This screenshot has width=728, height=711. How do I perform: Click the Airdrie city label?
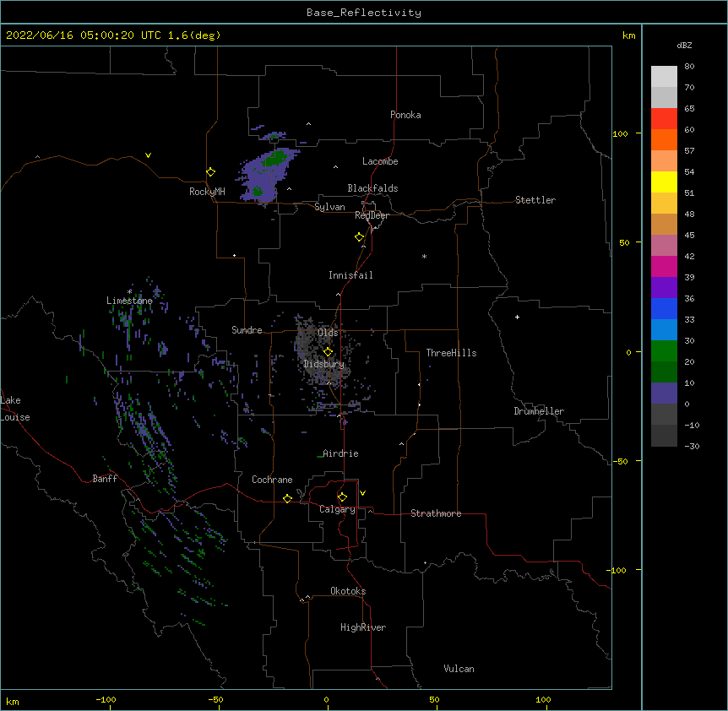(x=340, y=453)
